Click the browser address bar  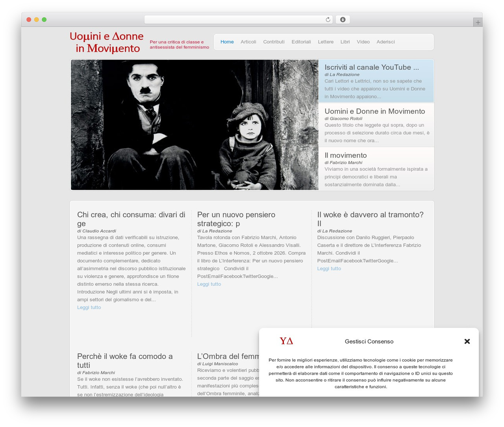click(x=238, y=20)
